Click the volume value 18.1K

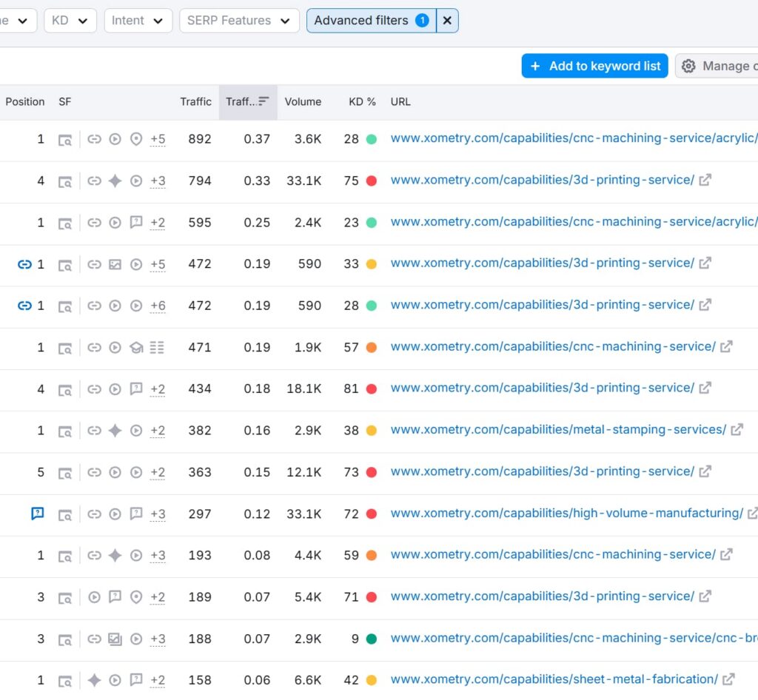click(303, 389)
